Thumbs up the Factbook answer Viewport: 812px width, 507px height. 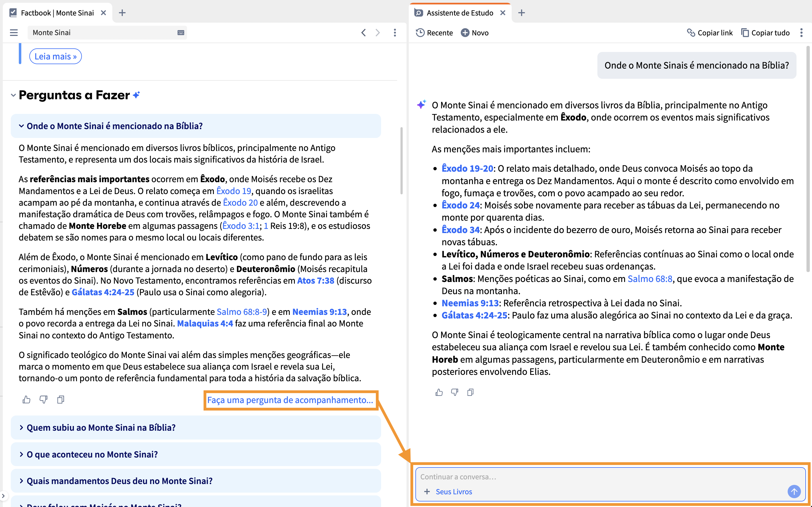(x=27, y=399)
